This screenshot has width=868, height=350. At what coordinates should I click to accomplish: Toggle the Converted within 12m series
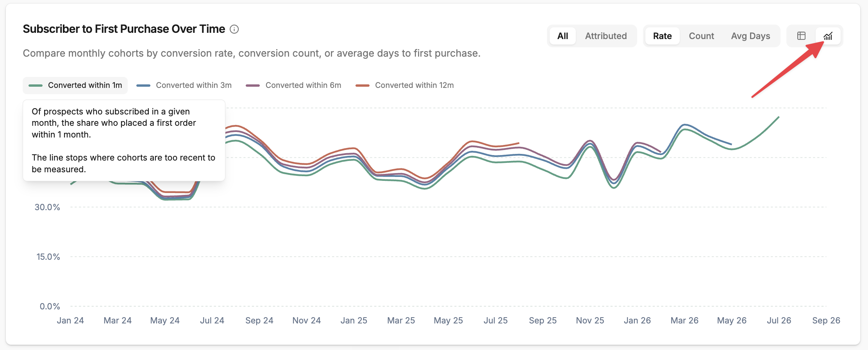tap(405, 85)
